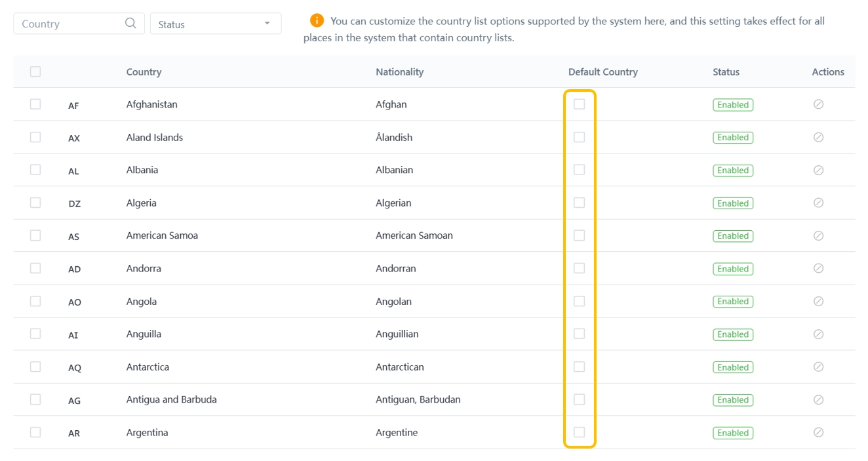Check the row checkbox for Anguilla
The width and height of the screenshot is (868, 461).
[35, 334]
